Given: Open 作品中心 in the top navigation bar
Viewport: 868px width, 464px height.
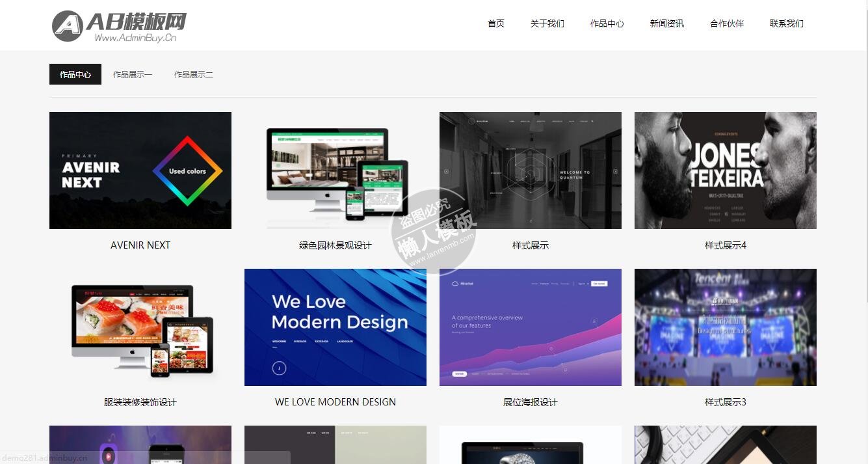Looking at the screenshot, I should click(x=607, y=23).
